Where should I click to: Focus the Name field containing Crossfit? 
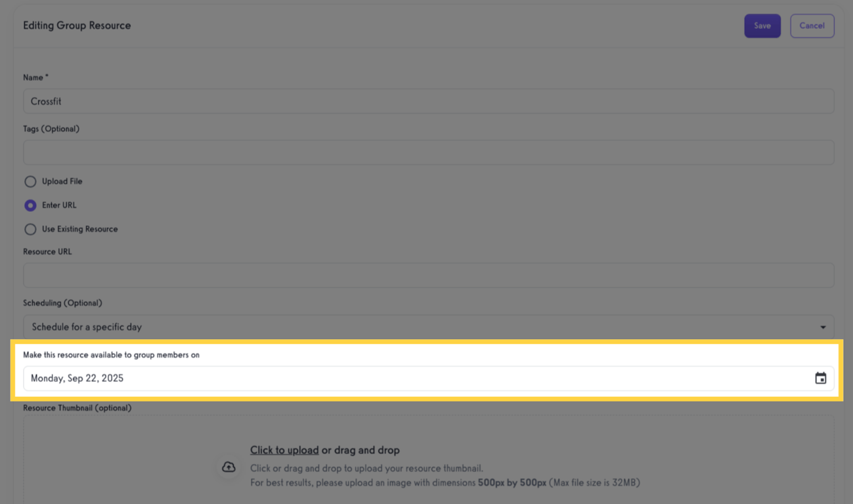(427, 101)
